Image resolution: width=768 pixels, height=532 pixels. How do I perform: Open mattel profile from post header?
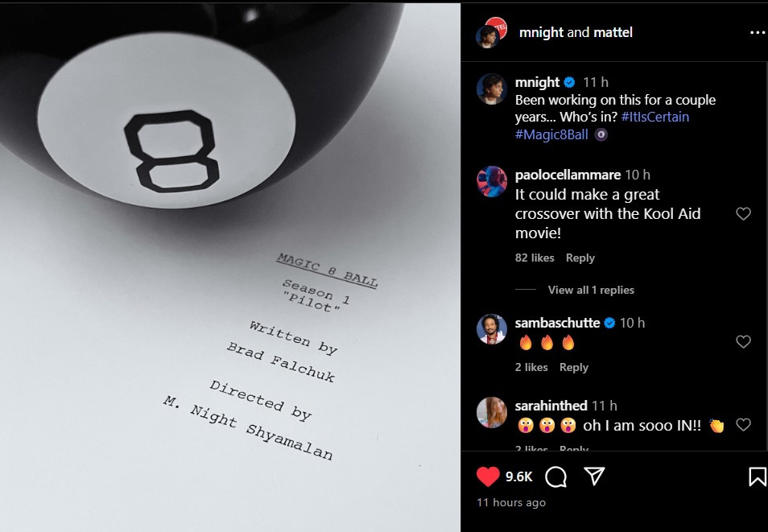(x=613, y=32)
